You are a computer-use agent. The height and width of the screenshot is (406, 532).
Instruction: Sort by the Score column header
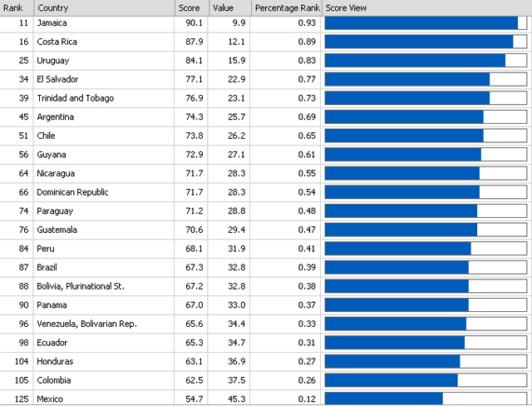(x=188, y=7)
